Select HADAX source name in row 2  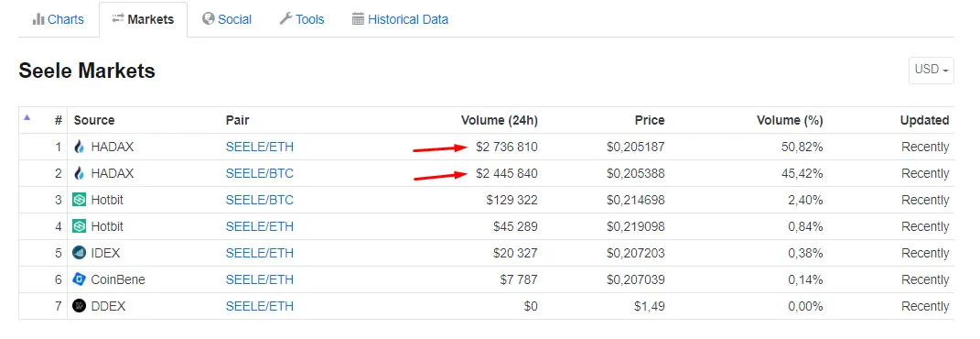coord(113,174)
